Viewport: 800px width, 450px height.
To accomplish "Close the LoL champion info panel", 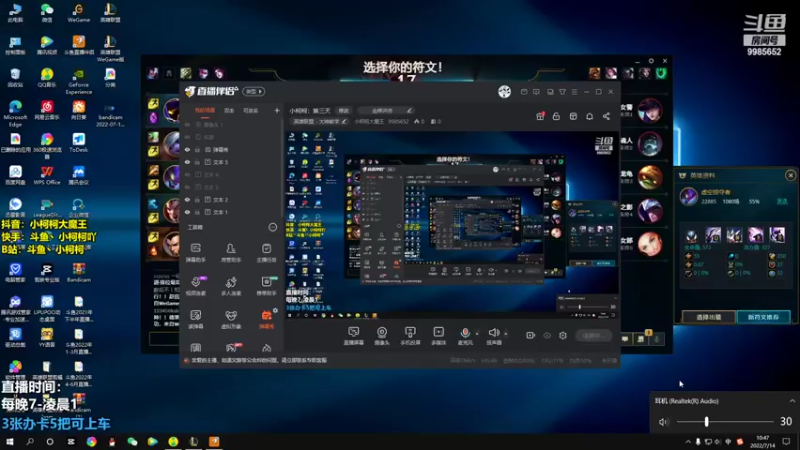I will [790, 176].
